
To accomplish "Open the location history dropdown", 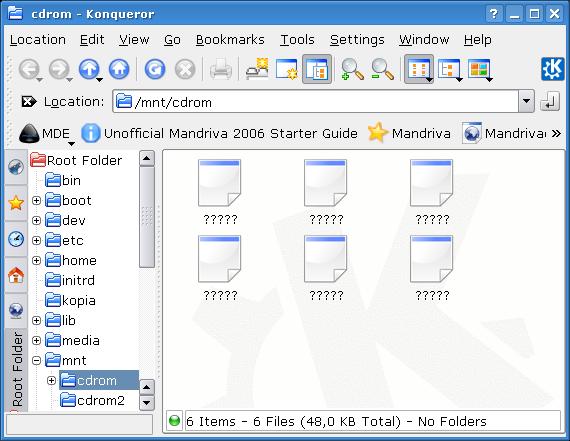I will [526, 101].
